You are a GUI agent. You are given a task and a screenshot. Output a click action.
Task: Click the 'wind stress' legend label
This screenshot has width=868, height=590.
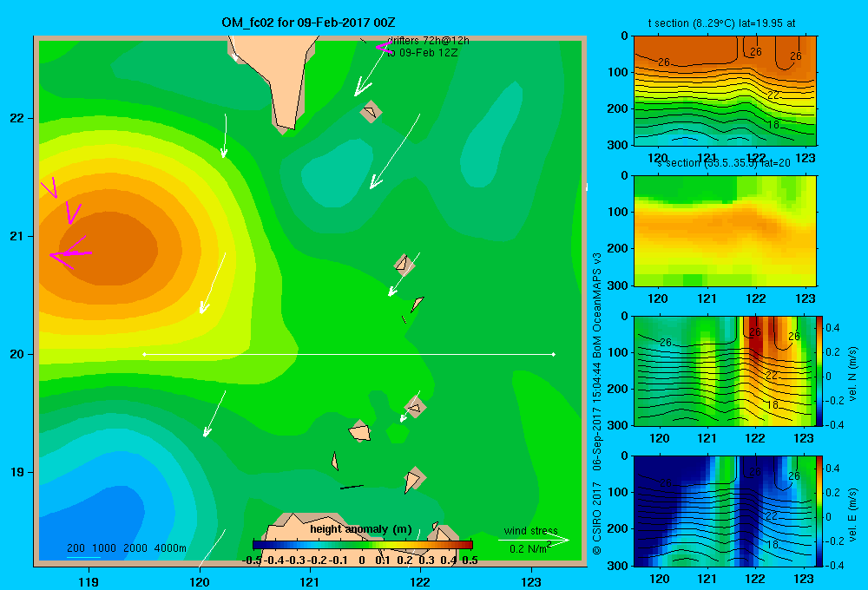coord(531,531)
